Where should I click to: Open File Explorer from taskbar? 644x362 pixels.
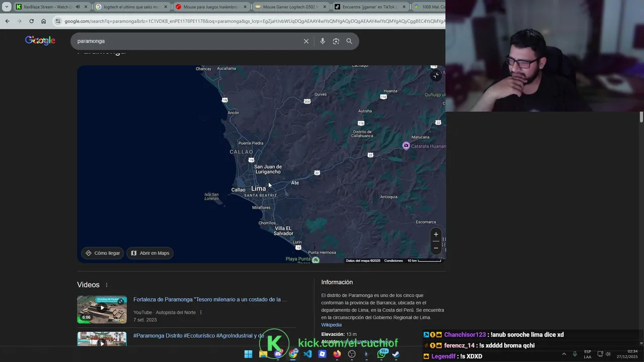click(263, 354)
